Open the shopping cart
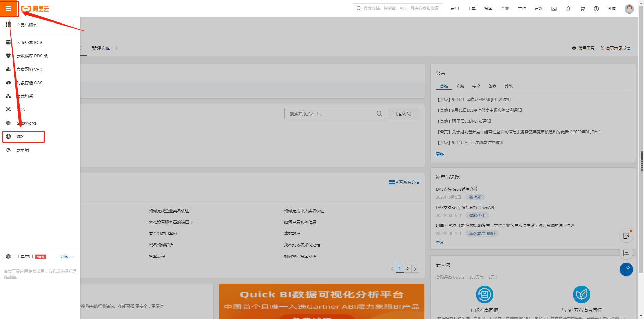Screen dimensions: 644x319 (x=582, y=9)
